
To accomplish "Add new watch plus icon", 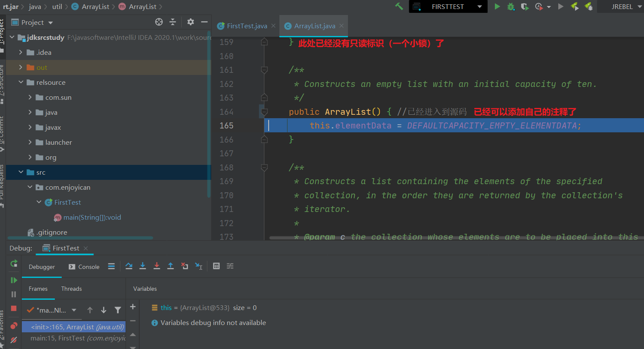I will pyautogui.click(x=133, y=307).
